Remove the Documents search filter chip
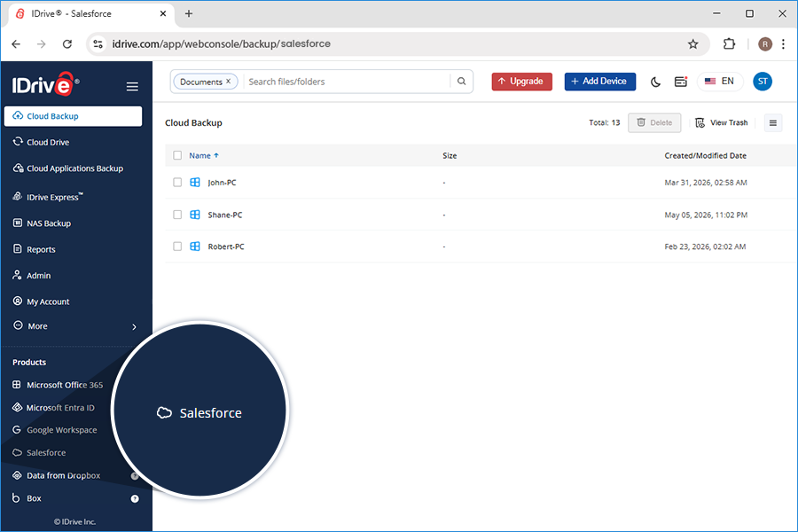This screenshot has width=798, height=532. pos(229,81)
